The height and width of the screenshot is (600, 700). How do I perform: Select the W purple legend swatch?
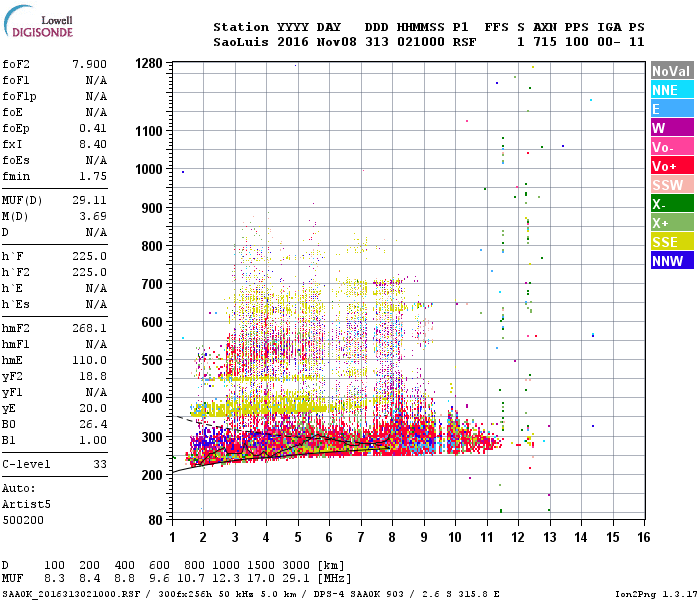[x=672, y=128]
